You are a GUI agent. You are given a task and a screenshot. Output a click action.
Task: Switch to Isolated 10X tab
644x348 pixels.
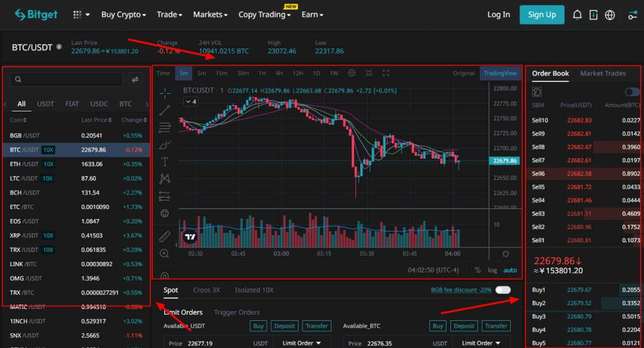pos(254,290)
